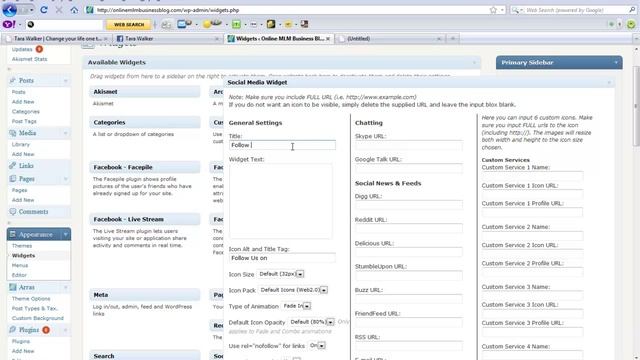Go to the Home page icon
This screenshot has height=360, width=640.
click(x=74, y=10)
